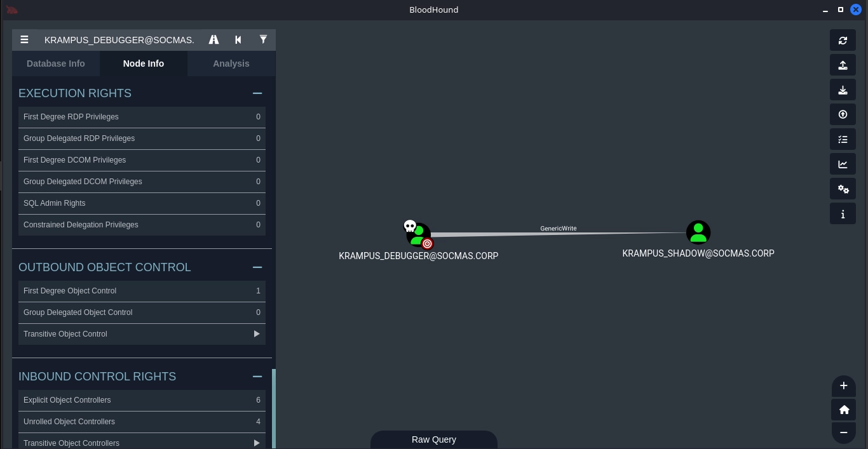
Task: Click the about info icon
Action: [843, 213]
